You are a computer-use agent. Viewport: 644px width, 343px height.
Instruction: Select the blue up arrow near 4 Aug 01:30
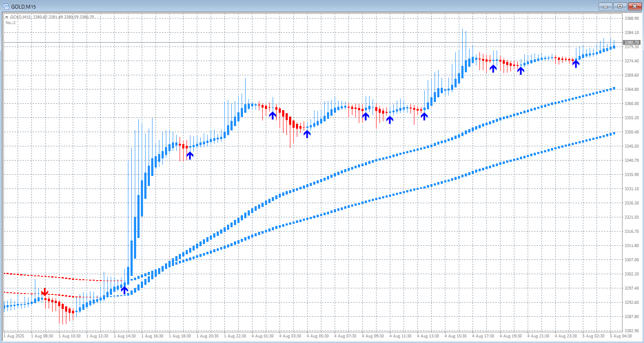click(273, 115)
